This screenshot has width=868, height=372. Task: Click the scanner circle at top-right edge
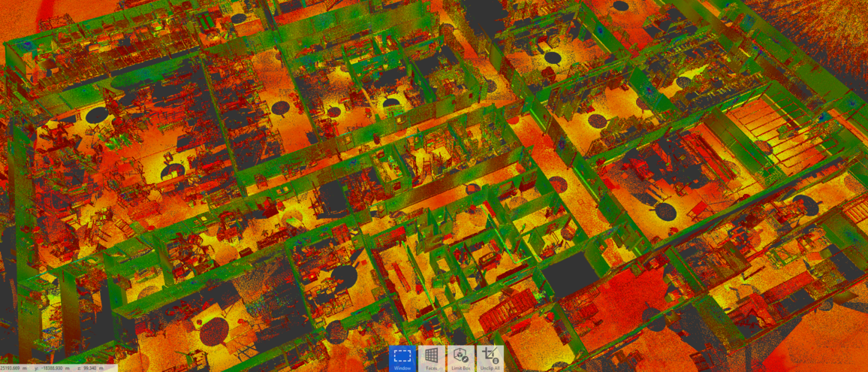620,6
